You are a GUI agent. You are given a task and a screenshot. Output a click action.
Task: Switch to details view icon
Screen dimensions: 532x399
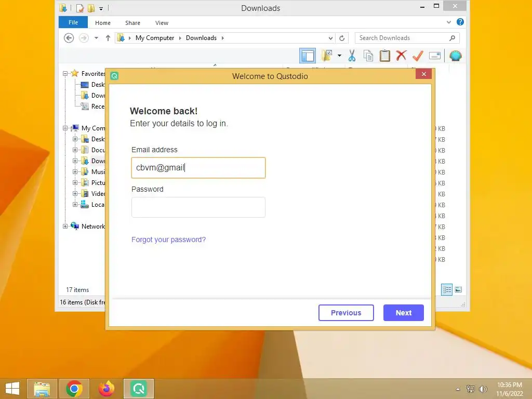(x=447, y=289)
